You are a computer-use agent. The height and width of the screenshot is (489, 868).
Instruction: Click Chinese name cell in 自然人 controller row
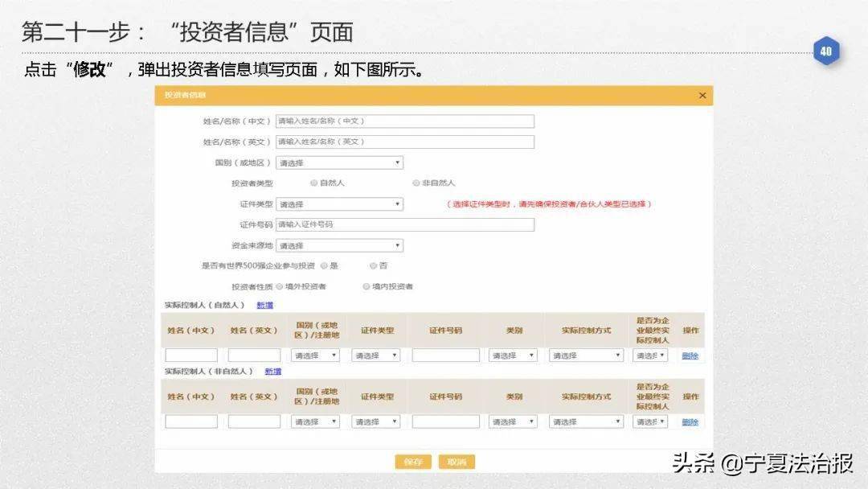coord(191,355)
